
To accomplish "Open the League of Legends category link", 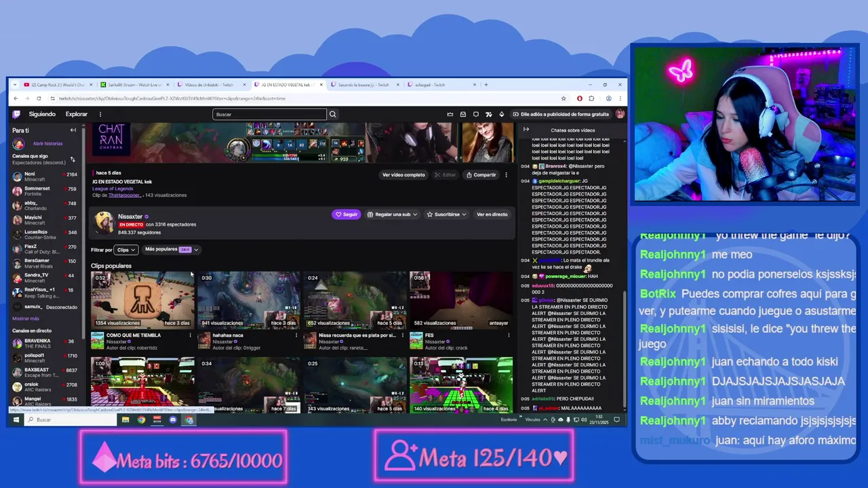I will click(113, 188).
